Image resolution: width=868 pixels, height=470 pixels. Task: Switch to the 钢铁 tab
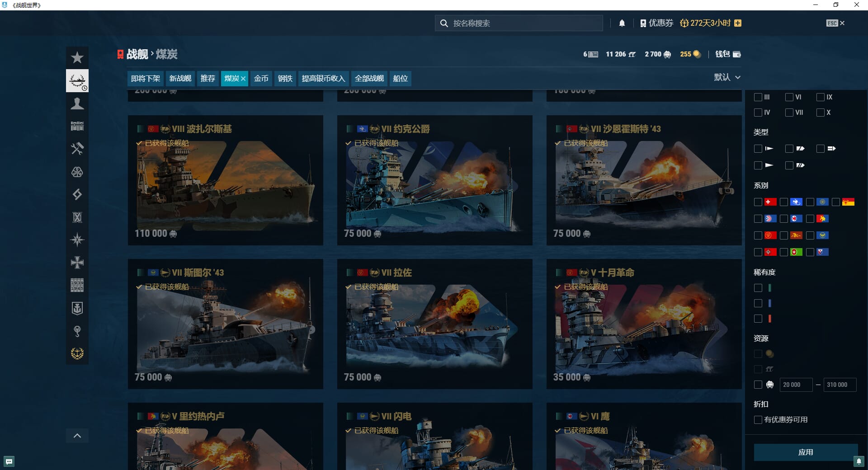tap(285, 79)
